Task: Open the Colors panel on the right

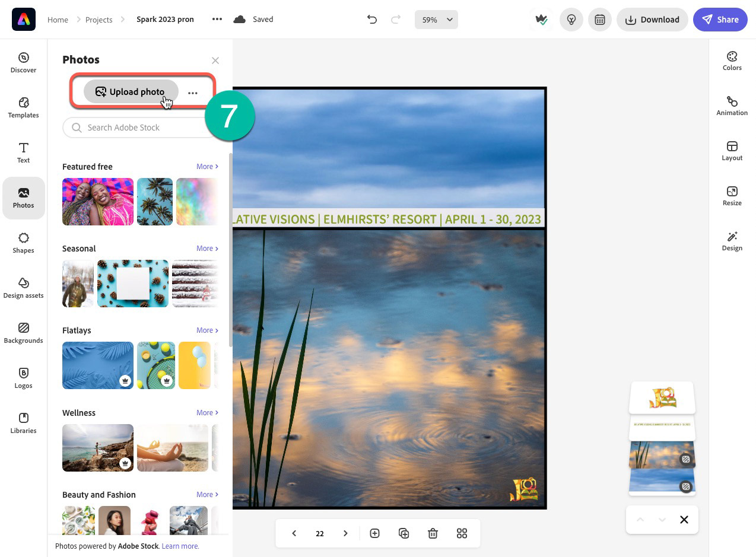Action: [x=732, y=61]
